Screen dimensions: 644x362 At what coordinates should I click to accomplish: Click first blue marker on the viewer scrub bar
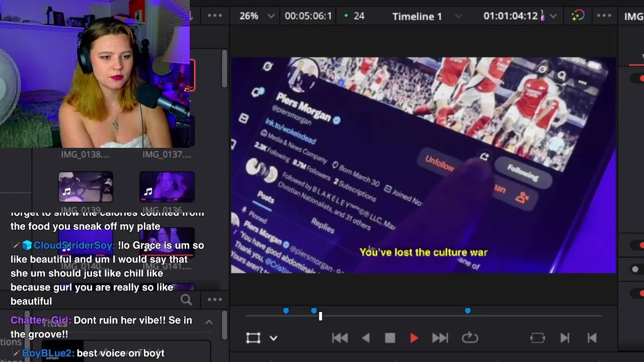[x=286, y=311]
